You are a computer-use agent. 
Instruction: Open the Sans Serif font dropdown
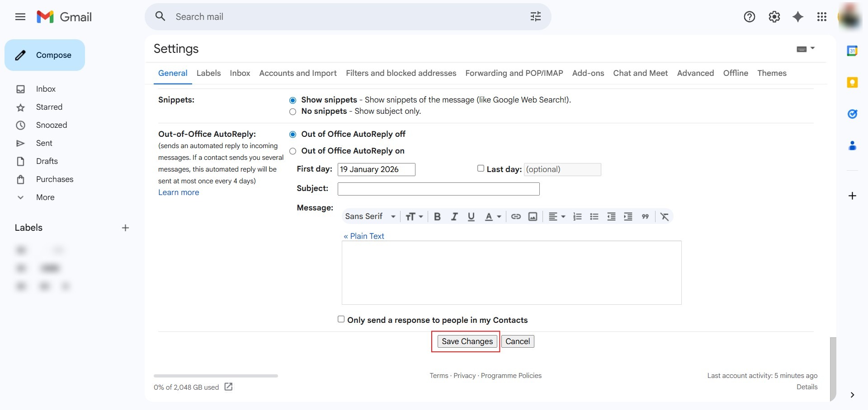coord(370,217)
